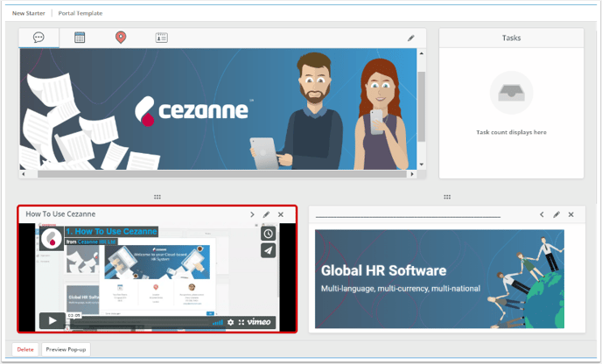Click the Cezanne banner image

[x=218, y=109]
